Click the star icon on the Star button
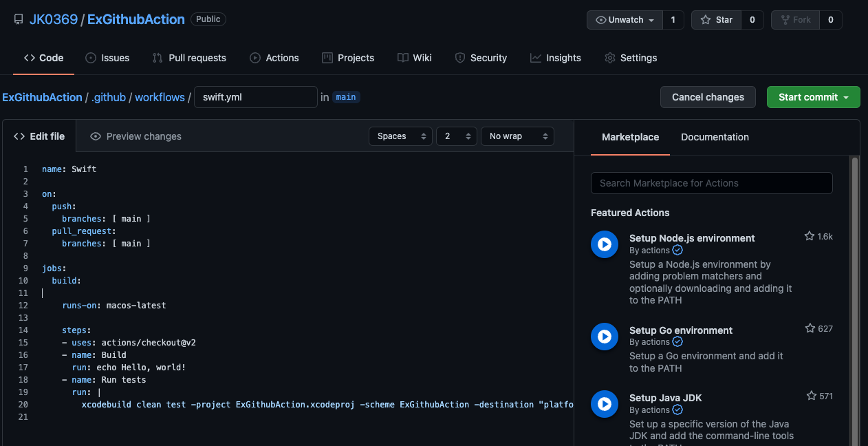This screenshot has width=868, height=446. (x=706, y=20)
